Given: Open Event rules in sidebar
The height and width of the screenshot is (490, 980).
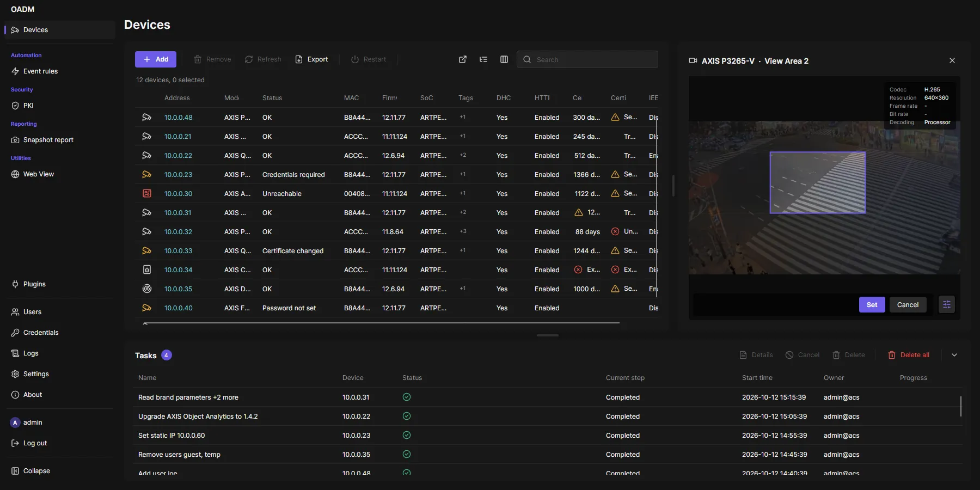Looking at the screenshot, I should coord(60,71).
